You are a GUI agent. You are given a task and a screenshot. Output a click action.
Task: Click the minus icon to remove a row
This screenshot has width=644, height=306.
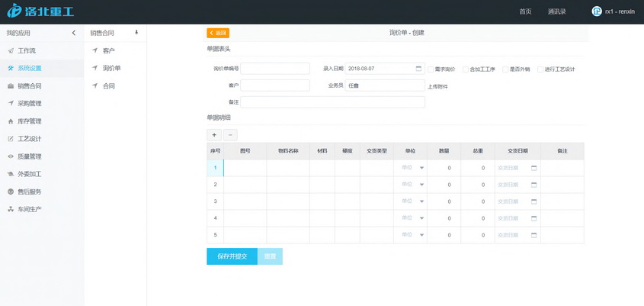(230, 135)
